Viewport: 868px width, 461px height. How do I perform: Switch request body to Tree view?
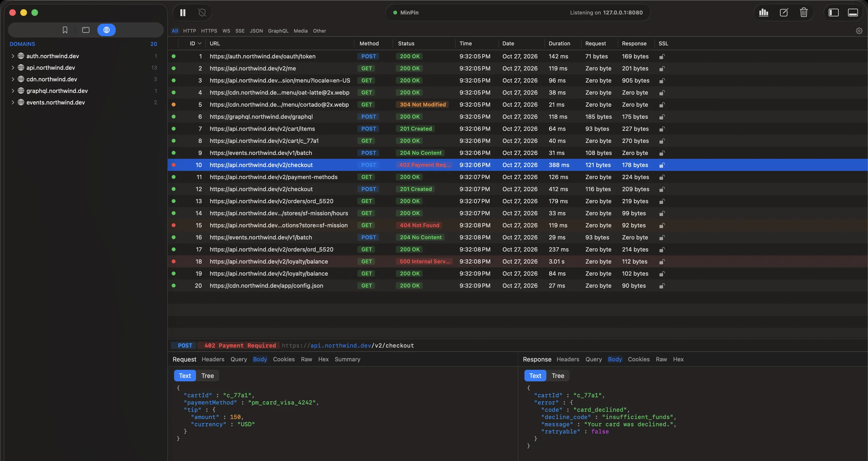pos(207,376)
